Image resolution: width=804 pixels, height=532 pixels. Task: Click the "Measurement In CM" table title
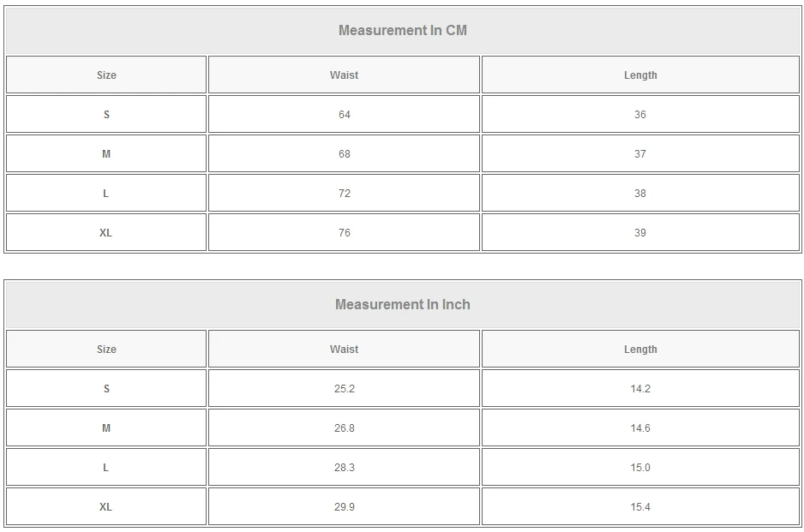[402, 31]
